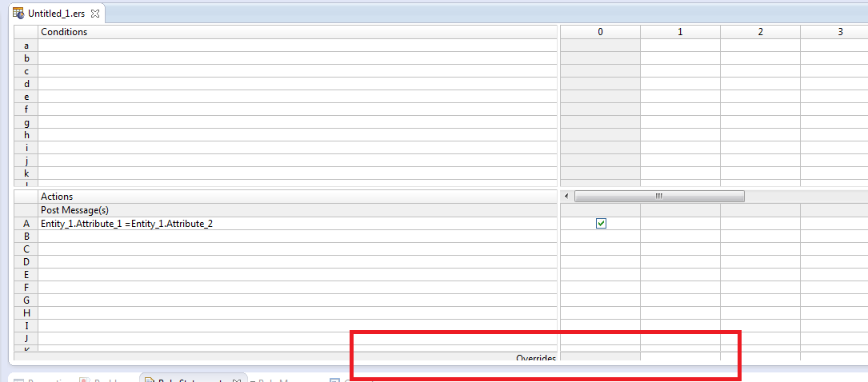Select rule column header 2
Image resolution: width=868 pixels, height=382 pixels.
pos(760,32)
